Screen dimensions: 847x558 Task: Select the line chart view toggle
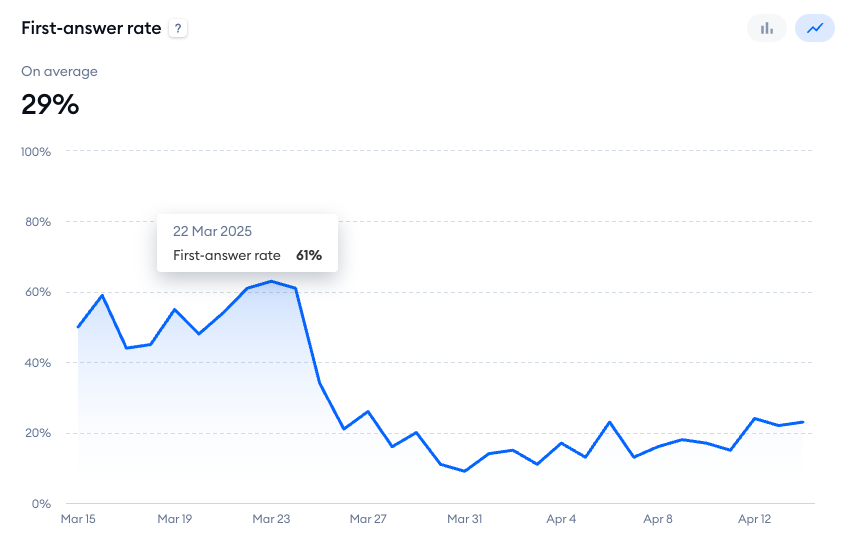[x=815, y=28]
